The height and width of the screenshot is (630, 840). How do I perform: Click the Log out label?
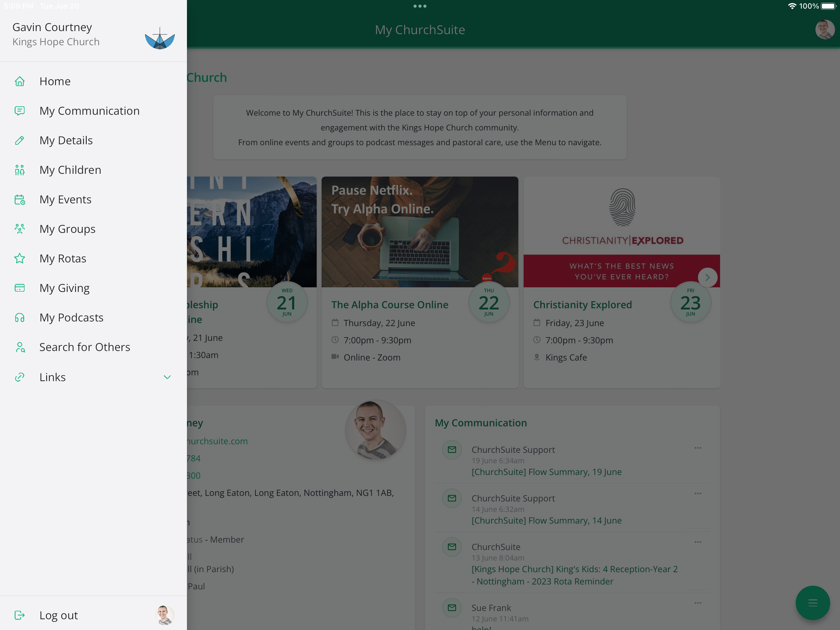click(x=58, y=615)
